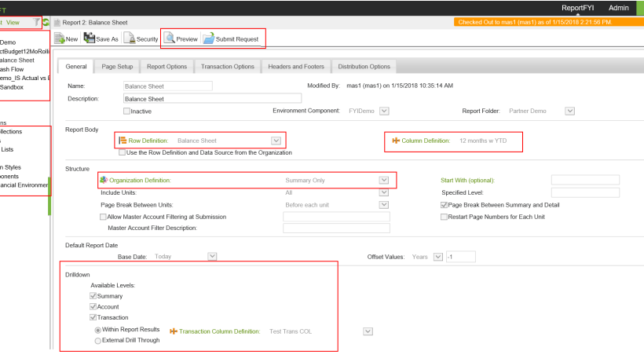Viewport: 644px width, 362px height.
Task: Click the View menu in sidebar
Action: (x=13, y=23)
